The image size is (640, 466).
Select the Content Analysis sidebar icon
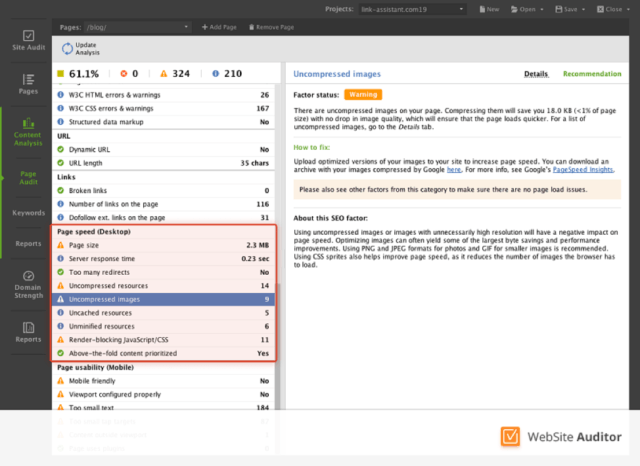tap(28, 122)
